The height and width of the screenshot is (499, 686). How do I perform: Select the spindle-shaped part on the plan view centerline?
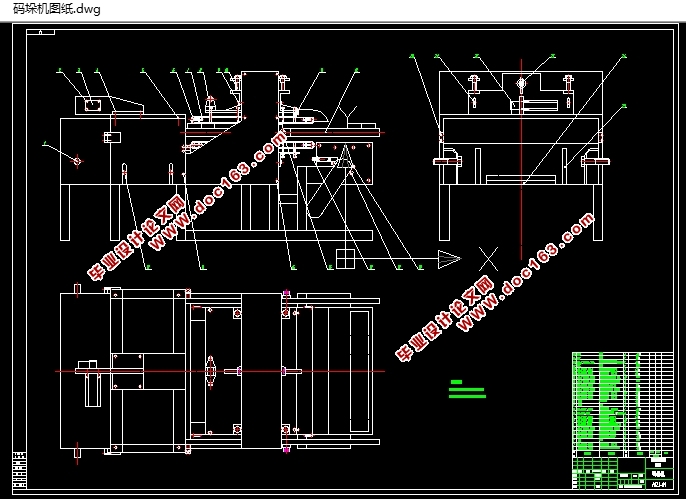coord(210,371)
